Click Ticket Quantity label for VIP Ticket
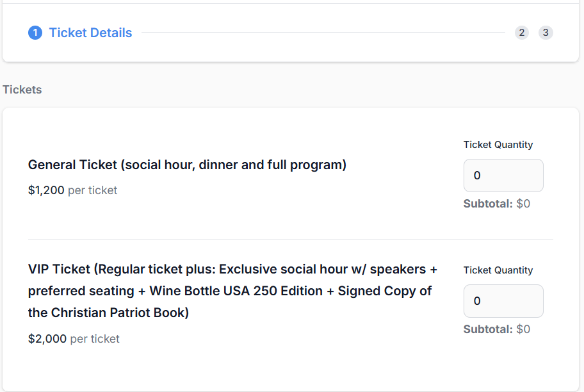The width and height of the screenshot is (584, 392). pyautogui.click(x=498, y=270)
